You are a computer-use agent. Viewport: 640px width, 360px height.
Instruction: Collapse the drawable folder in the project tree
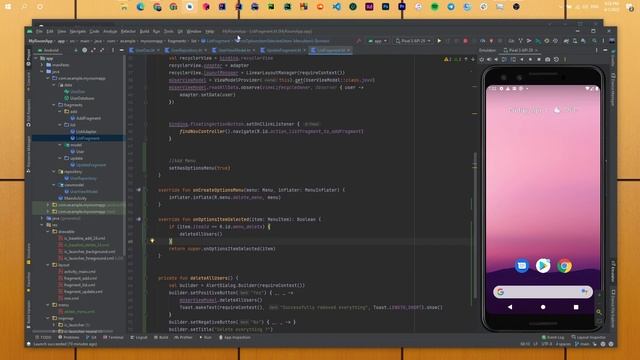48,232
